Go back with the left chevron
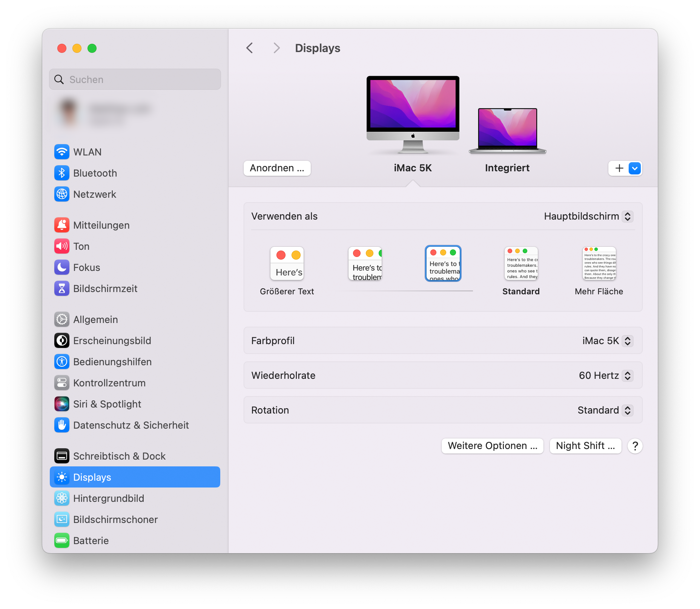Screen dimensions: 700x609 [250, 48]
